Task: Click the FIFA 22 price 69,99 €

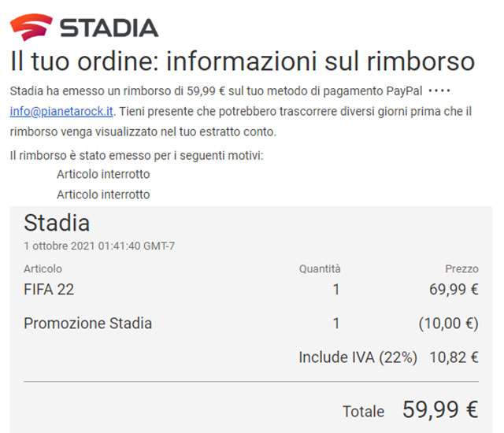Action: [x=454, y=290]
